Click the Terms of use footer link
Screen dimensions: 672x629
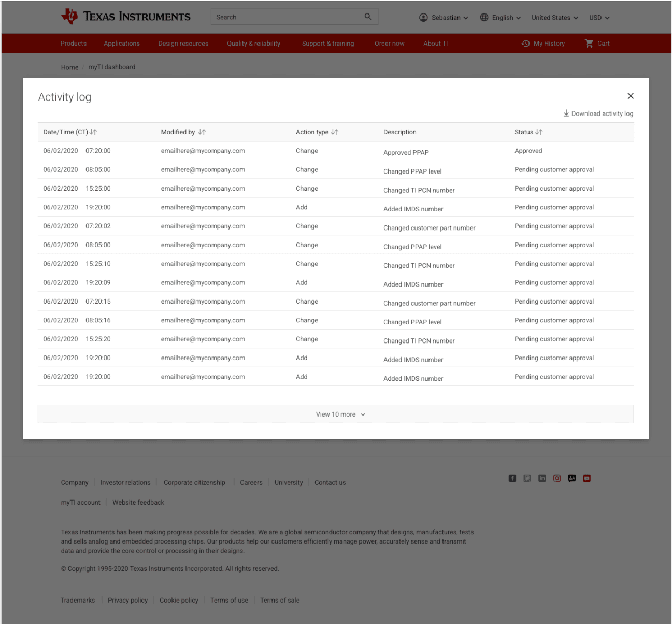coord(229,600)
